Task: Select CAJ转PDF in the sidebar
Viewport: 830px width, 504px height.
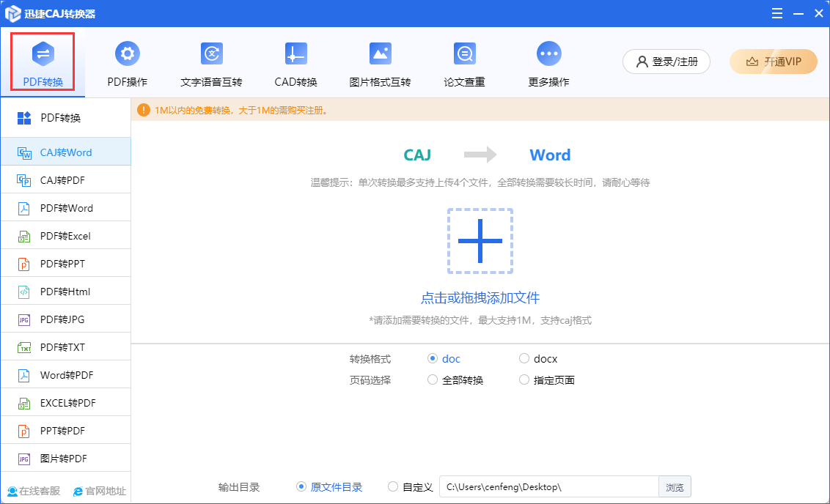Action: coord(65,180)
